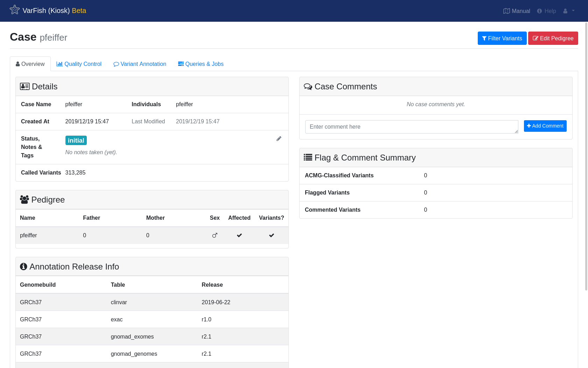588x368 pixels.
Task: Open the user account dropdown
Action: tap(569, 11)
